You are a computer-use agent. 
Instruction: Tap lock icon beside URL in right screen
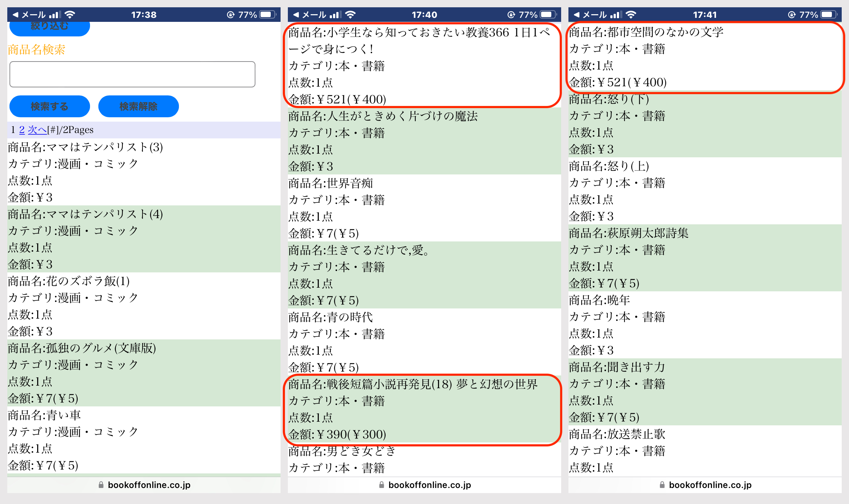coord(662,485)
